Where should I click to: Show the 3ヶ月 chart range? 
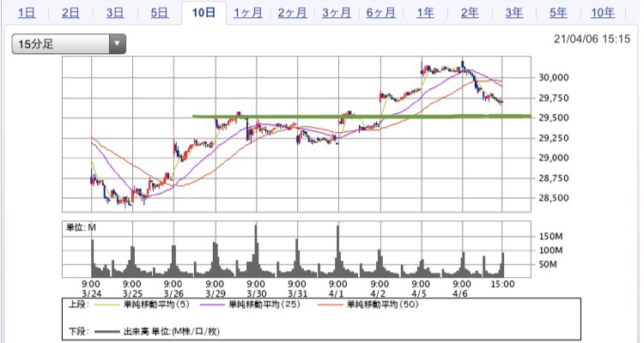(337, 13)
